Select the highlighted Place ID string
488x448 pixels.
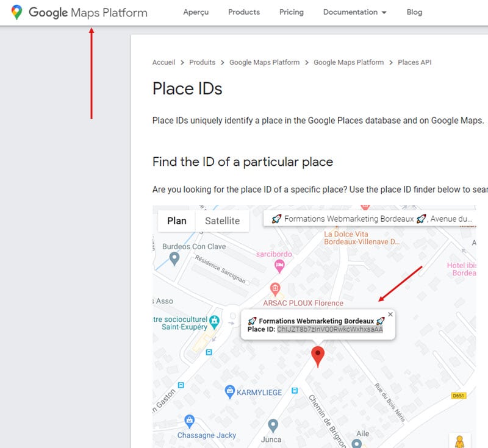330,329
